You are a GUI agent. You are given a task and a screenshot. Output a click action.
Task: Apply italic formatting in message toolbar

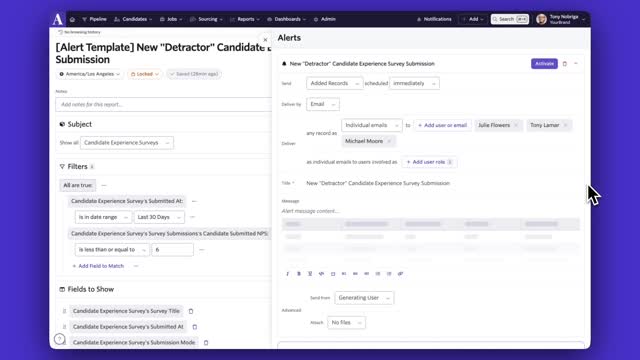click(287, 274)
